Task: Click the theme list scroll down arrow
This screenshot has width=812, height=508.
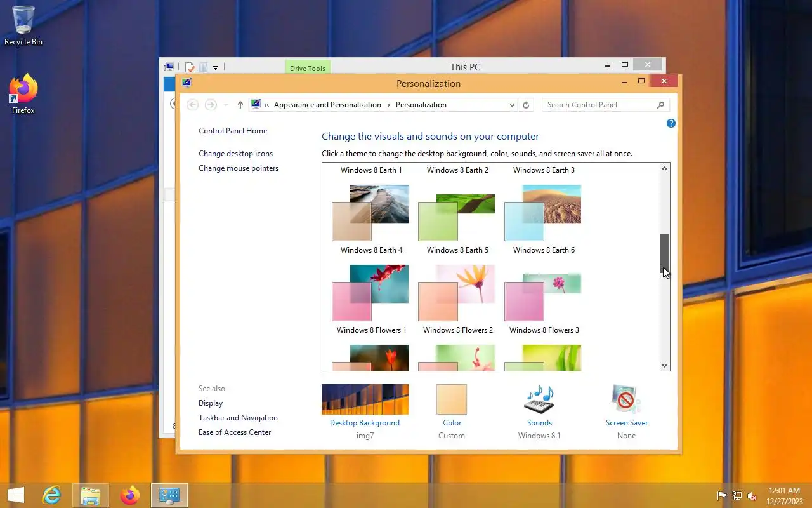Action: point(664,365)
